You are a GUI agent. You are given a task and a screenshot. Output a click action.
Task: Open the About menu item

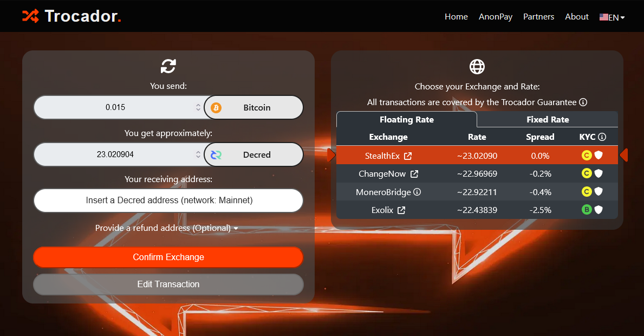pyautogui.click(x=577, y=17)
